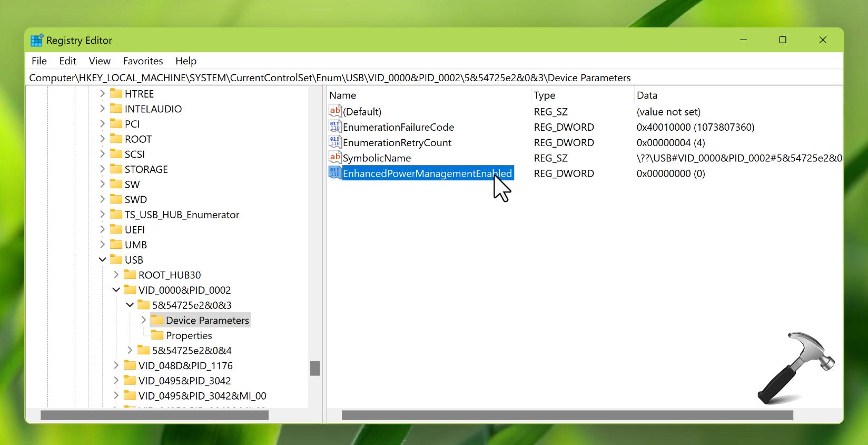The height and width of the screenshot is (445, 868).
Task: Click the EnumerationFailureCode DWORD value icon
Action: point(334,127)
